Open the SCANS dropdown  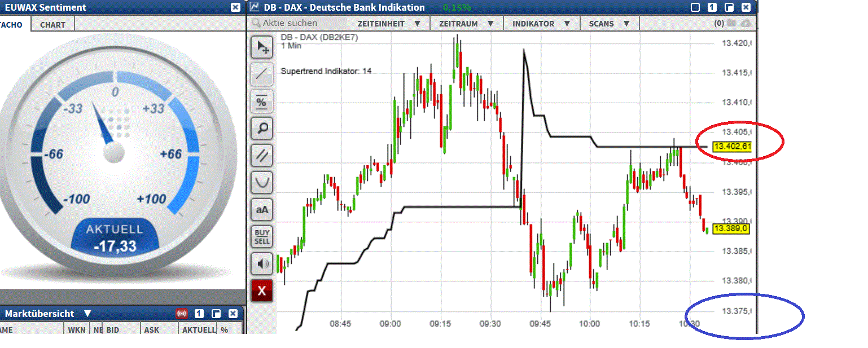tap(610, 23)
